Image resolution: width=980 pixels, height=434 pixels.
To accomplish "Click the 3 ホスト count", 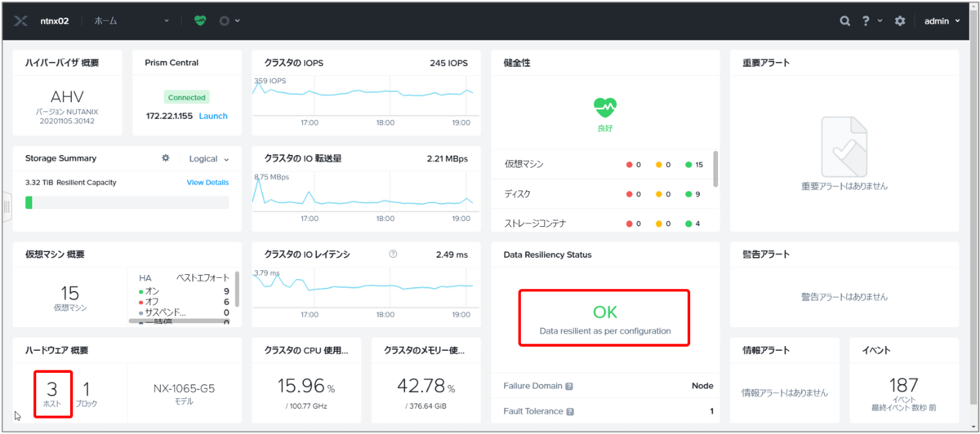I will [x=52, y=395].
